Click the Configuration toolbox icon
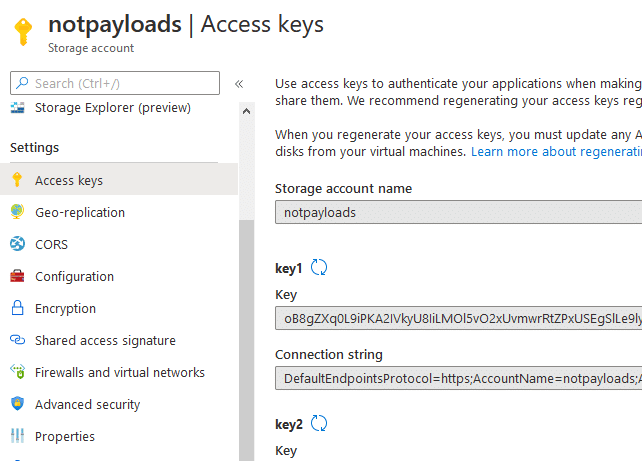Image resolution: width=642 pixels, height=461 pixels. 17,276
